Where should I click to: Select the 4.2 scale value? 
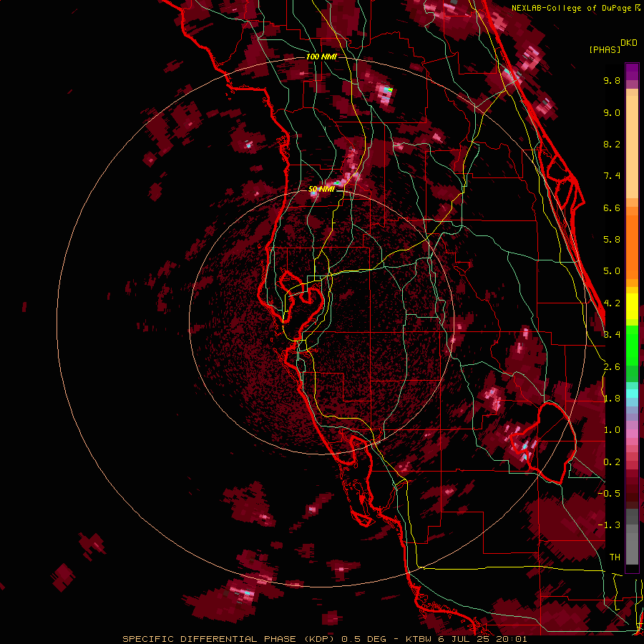click(x=612, y=303)
